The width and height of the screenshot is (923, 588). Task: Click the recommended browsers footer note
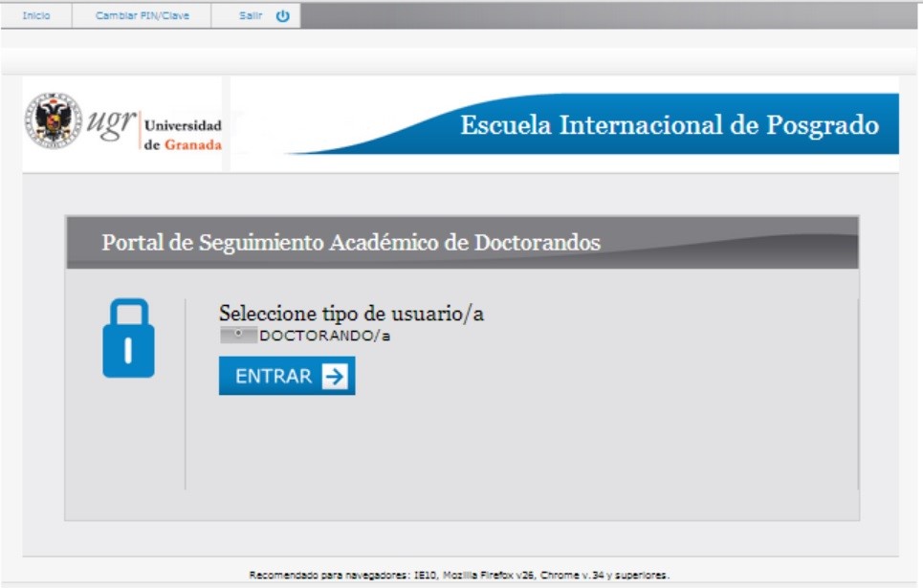tap(459, 576)
